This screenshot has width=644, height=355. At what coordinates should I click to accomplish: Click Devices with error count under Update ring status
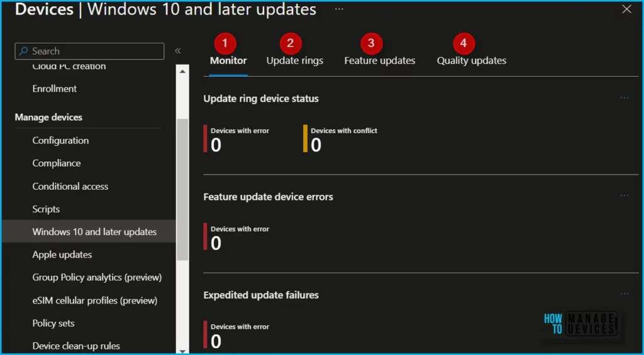pyautogui.click(x=216, y=145)
